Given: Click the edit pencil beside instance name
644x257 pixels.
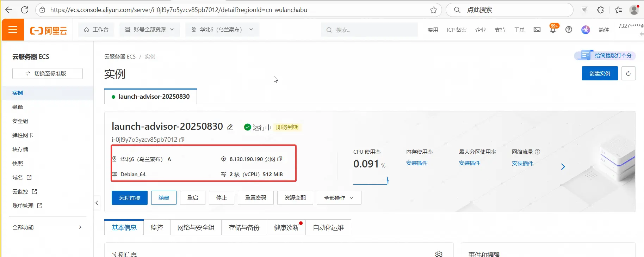Looking at the screenshot, I should pos(230,127).
